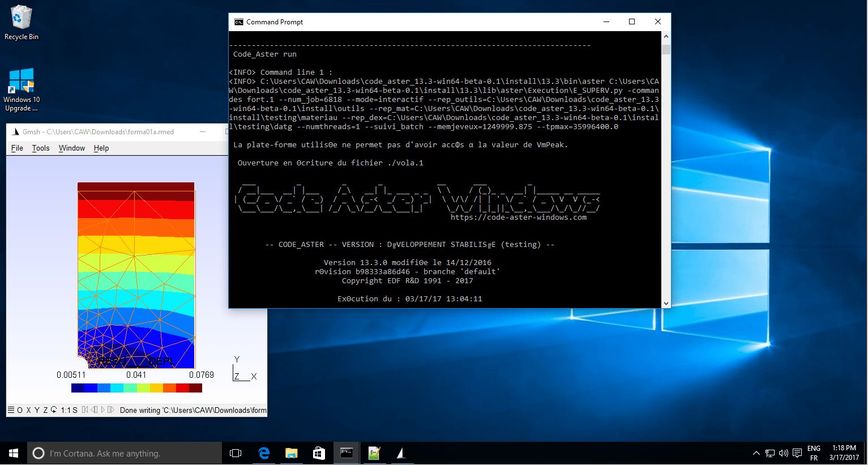Screen dimensions: 868x465
Task: Rewind Gmsh animation to first step
Action: [85, 410]
